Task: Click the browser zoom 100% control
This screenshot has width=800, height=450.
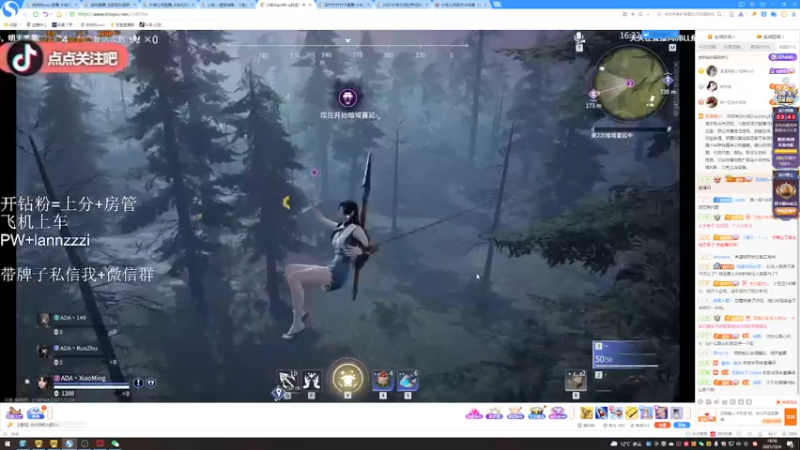Action: point(791,434)
